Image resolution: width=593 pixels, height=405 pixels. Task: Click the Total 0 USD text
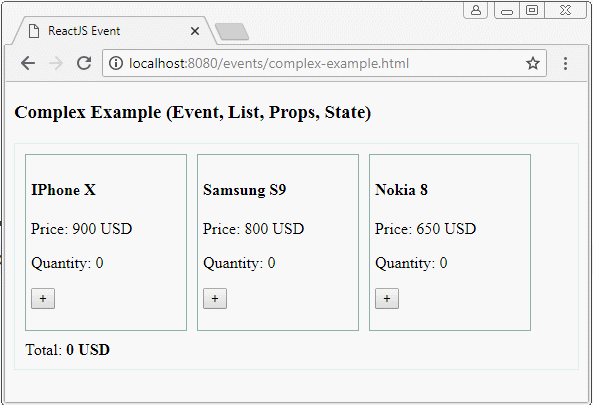(x=68, y=350)
